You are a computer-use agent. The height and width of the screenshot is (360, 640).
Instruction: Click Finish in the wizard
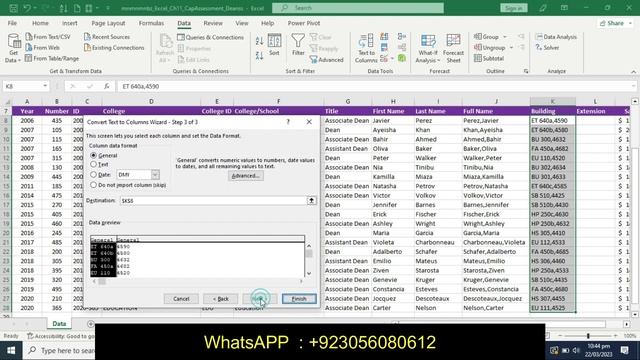click(x=299, y=299)
